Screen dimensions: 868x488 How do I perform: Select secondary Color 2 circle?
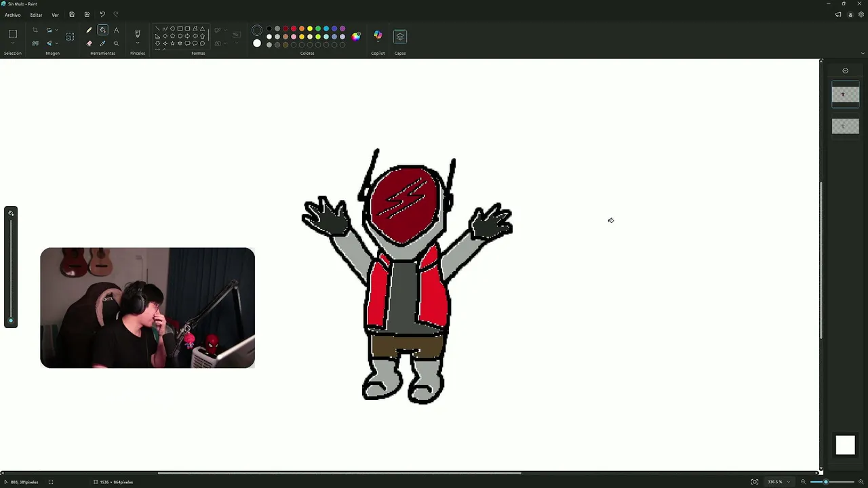257,43
